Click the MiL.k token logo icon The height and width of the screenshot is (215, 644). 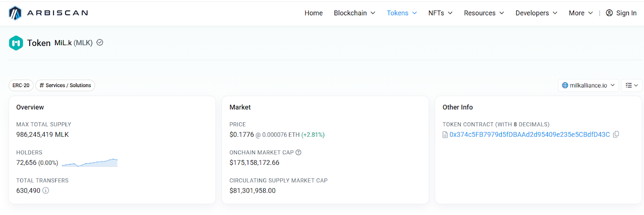(x=16, y=43)
